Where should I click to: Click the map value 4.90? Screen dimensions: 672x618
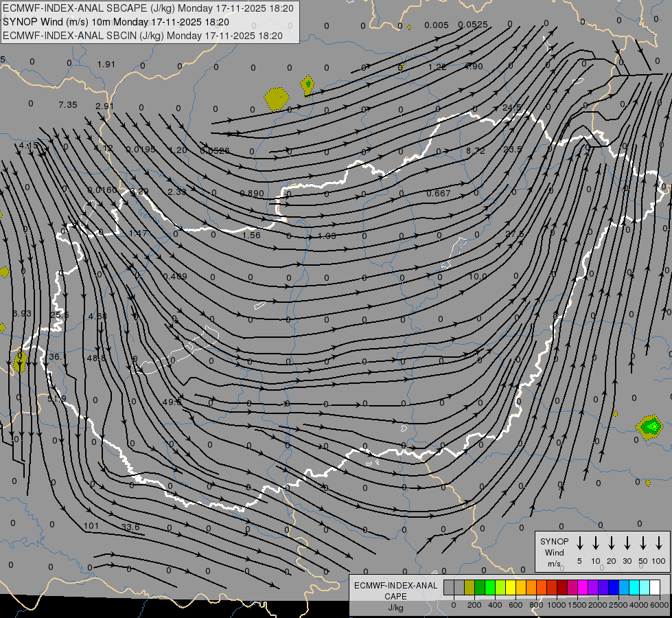(x=474, y=67)
